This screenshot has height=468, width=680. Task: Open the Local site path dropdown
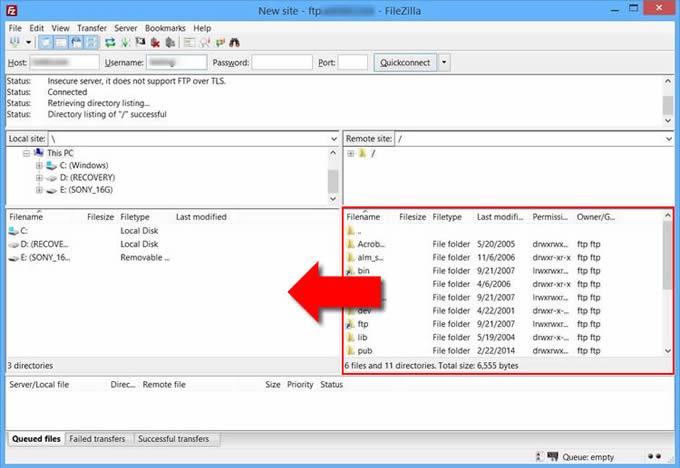(x=333, y=139)
